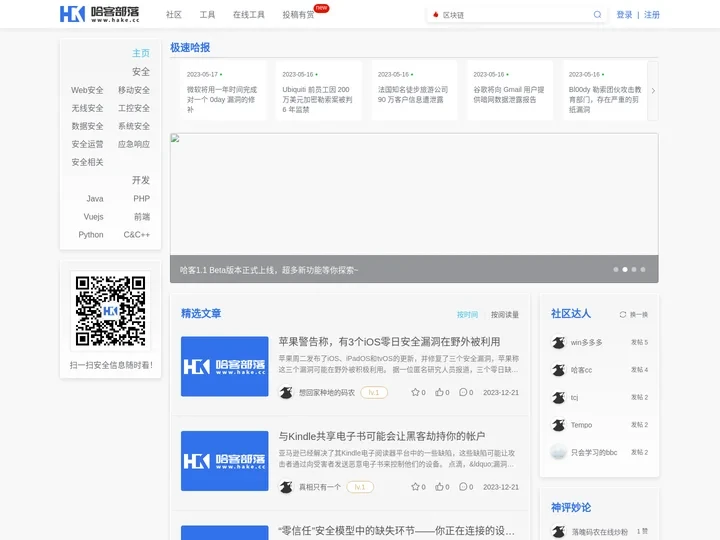This screenshot has height=540, width=720.
Task: Click thumbs-up icon on Kindle article
Action: (x=439, y=487)
